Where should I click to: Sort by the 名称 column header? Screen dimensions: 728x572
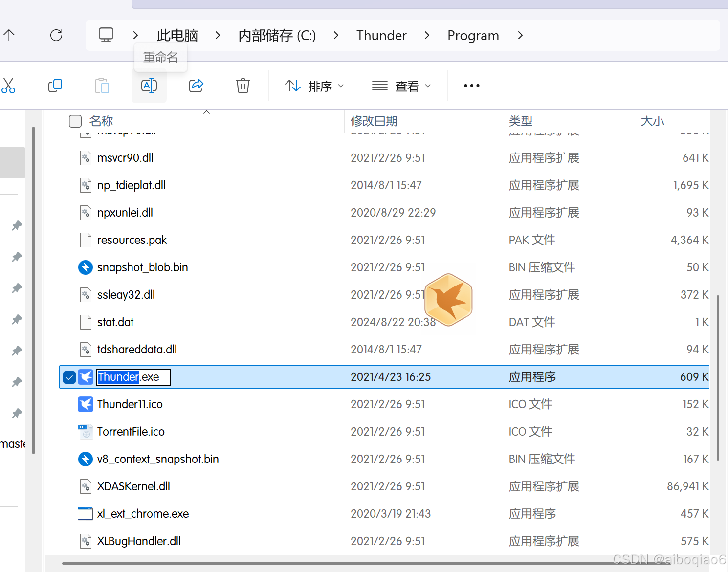coord(101,121)
